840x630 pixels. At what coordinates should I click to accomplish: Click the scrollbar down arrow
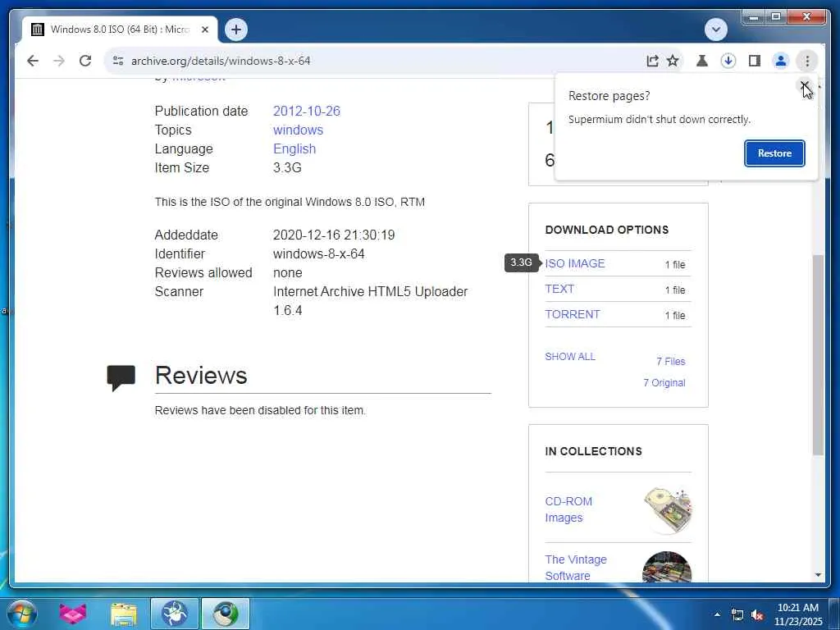(818, 575)
